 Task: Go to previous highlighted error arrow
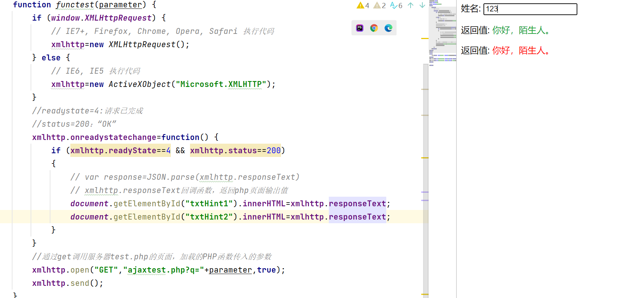[411, 6]
